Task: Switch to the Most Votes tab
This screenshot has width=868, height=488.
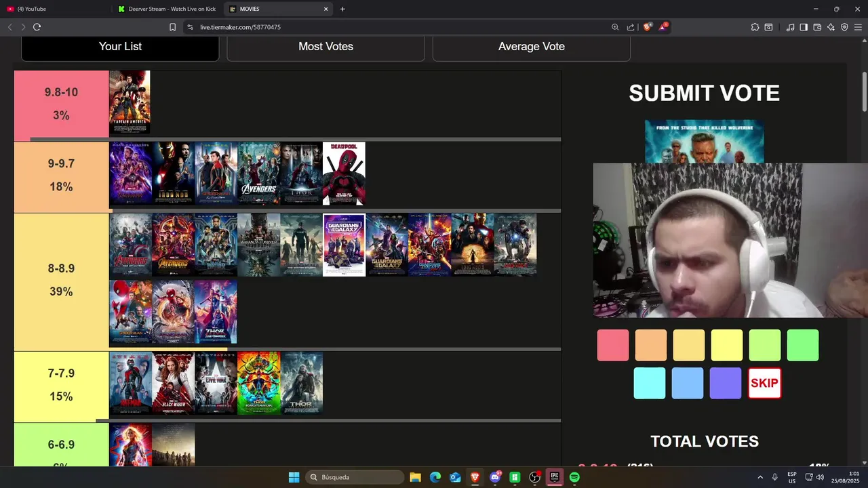Action: point(325,47)
